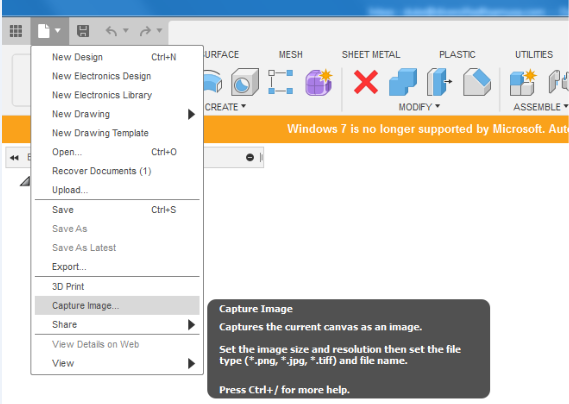
Task: Open the Redo history dropdown arrow
Action: point(159,30)
